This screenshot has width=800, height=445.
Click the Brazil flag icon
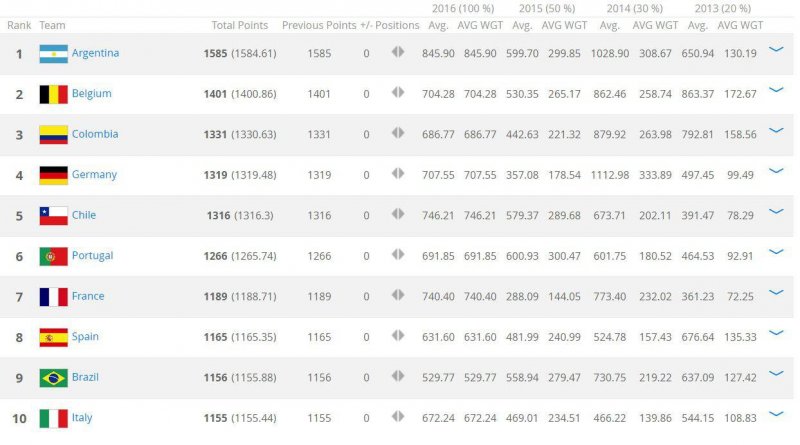point(54,378)
